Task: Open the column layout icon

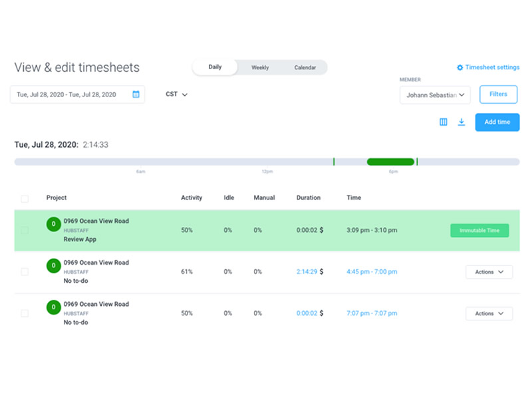Action: point(444,122)
